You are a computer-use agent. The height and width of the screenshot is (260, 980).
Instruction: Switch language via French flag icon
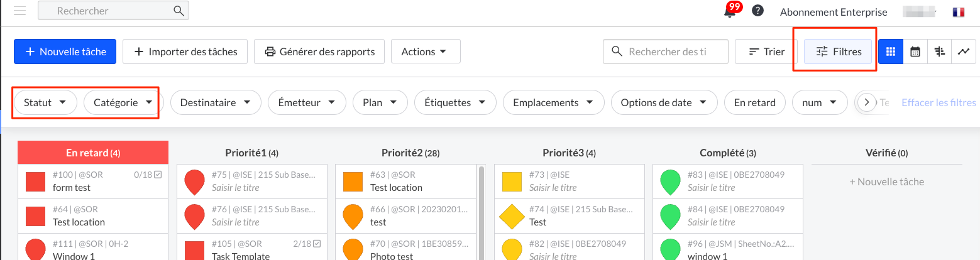click(x=958, y=12)
